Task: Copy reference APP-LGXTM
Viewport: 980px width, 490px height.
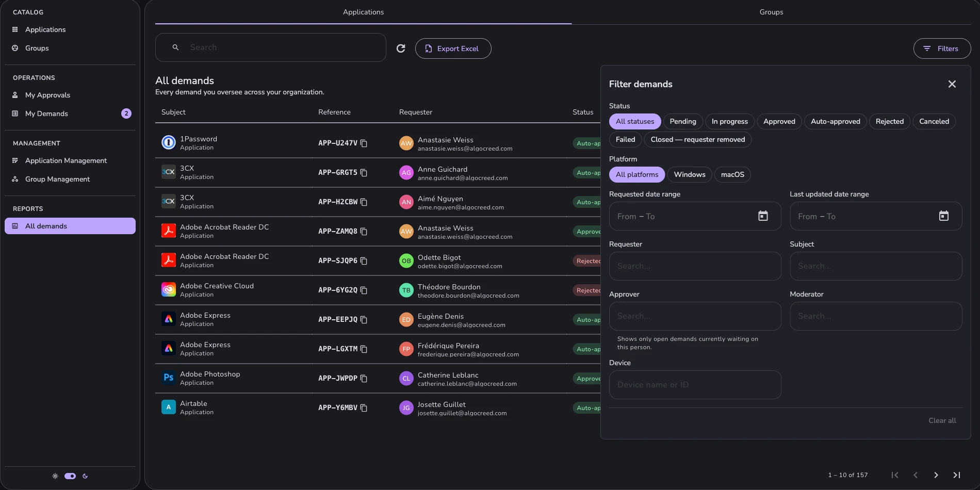Action: (364, 349)
